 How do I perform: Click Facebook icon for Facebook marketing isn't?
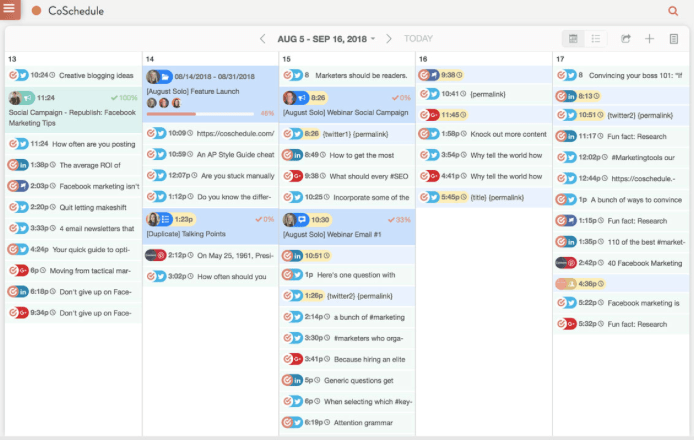point(23,186)
